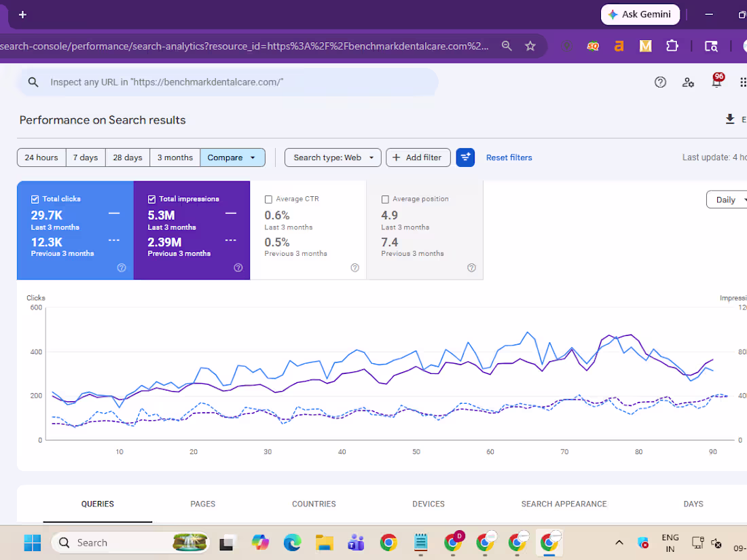Click the 0.6% average CTR value

pos(277,215)
